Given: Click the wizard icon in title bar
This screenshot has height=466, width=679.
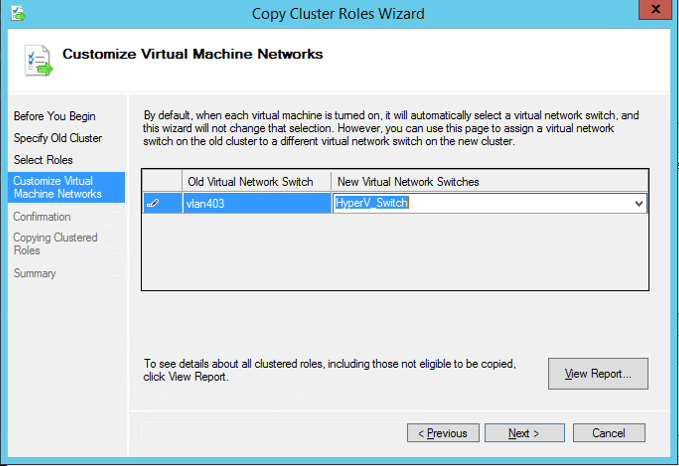Looking at the screenshot, I should (x=18, y=13).
